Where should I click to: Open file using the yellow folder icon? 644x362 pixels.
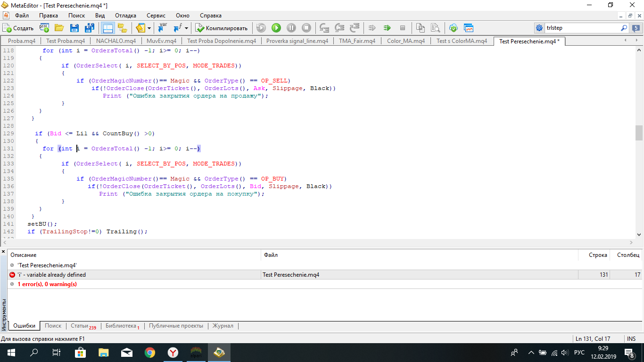click(x=59, y=28)
